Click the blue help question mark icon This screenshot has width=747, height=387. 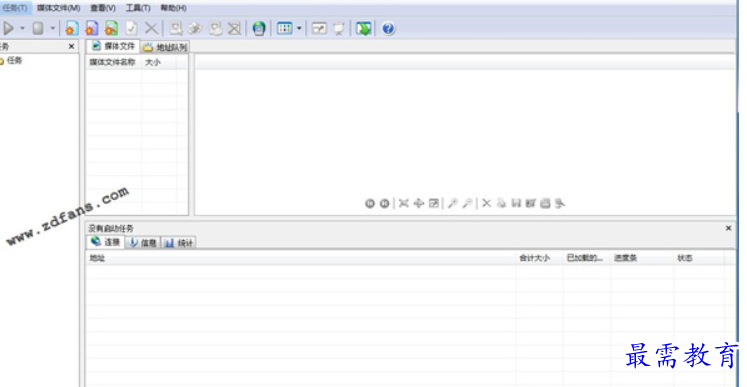[x=388, y=29]
